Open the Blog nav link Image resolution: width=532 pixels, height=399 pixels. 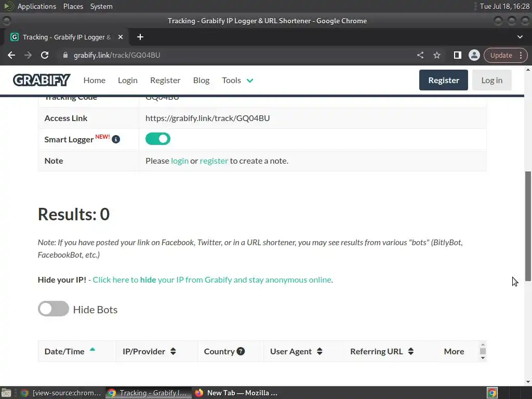tap(201, 81)
